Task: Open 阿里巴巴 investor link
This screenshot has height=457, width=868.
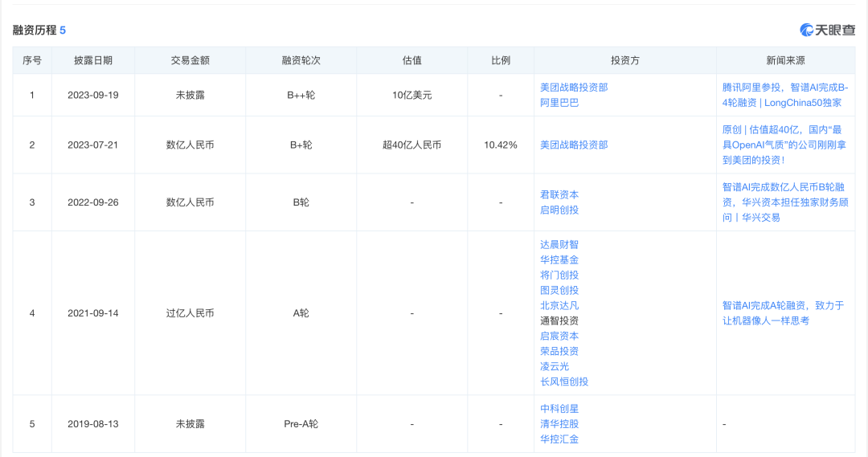Action: (559, 102)
